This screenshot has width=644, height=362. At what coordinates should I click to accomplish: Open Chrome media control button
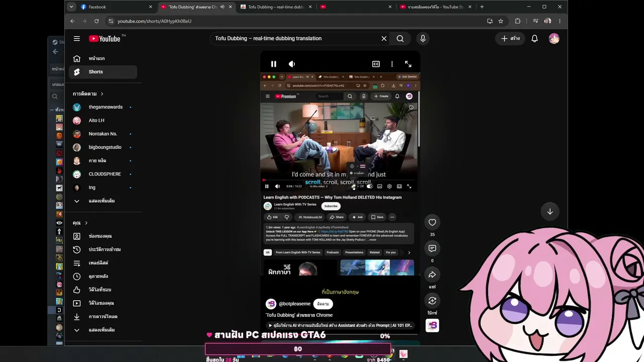click(x=535, y=21)
